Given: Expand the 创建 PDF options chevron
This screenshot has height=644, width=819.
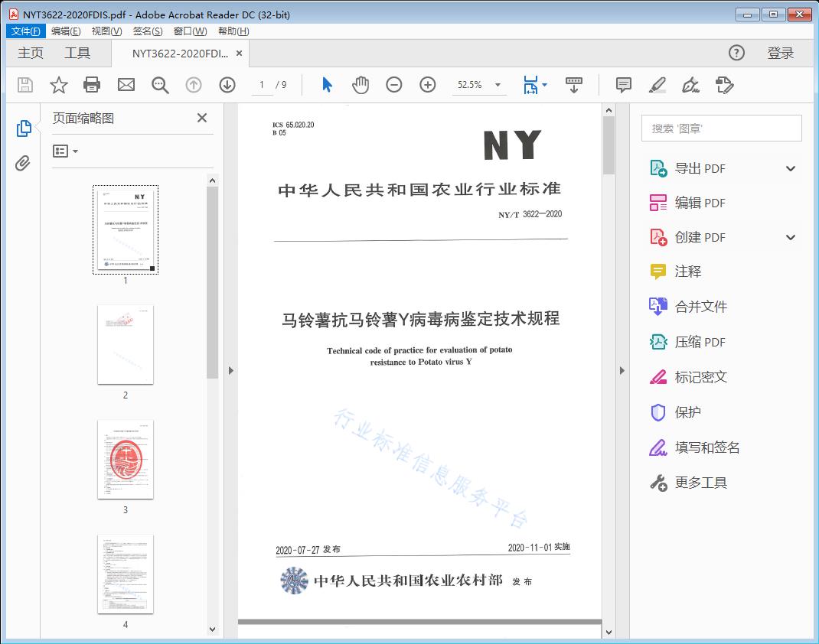Looking at the screenshot, I should click(x=790, y=237).
